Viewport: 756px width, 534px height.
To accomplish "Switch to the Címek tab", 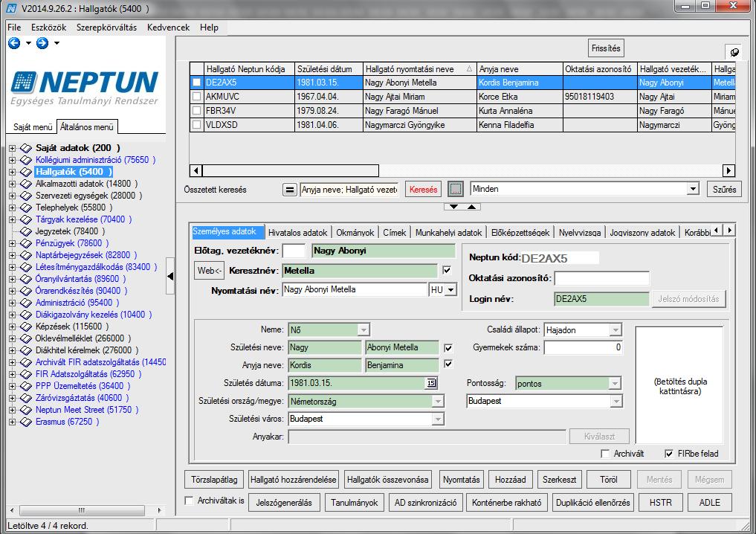I will [x=395, y=233].
